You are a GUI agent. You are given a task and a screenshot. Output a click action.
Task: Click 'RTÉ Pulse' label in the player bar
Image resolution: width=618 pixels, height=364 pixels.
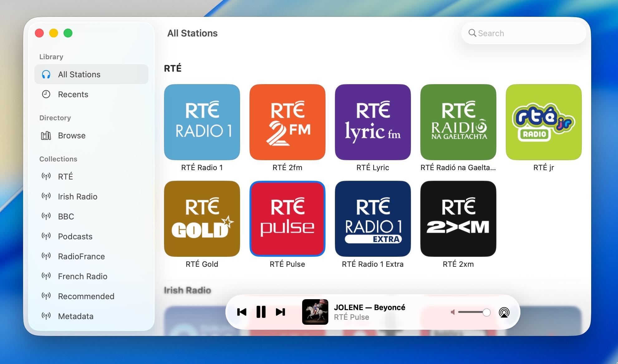point(351,317)
